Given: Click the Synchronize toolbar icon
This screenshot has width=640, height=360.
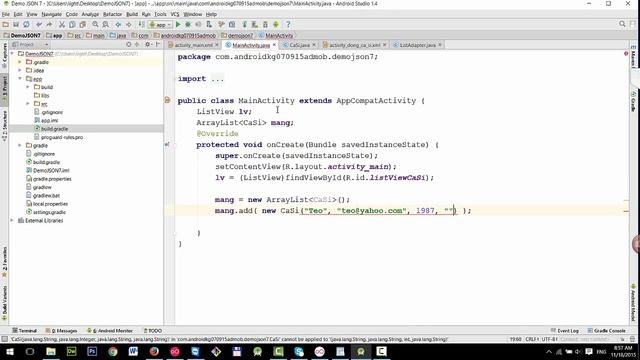Looking at the screenshot, I should click(x=26, y=24).
